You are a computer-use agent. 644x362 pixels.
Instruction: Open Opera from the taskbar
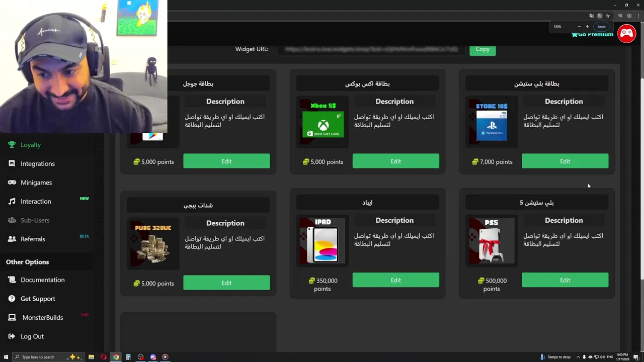tap(104, 357)
